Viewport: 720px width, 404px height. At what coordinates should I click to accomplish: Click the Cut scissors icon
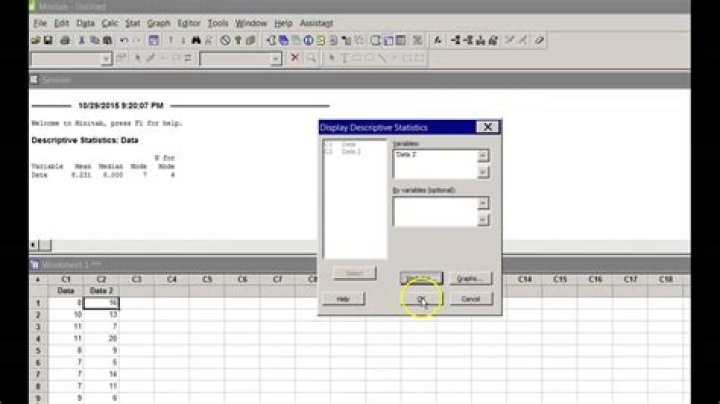point(82,40)
